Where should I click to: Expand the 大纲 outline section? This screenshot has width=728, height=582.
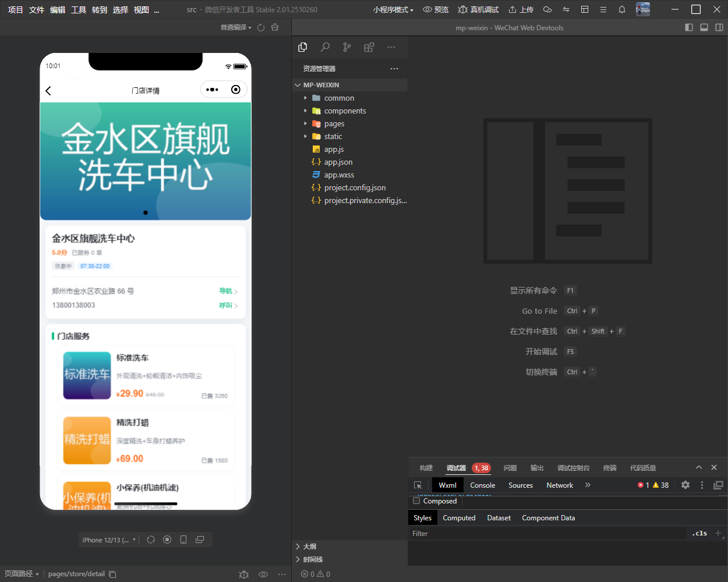[298, 546]
